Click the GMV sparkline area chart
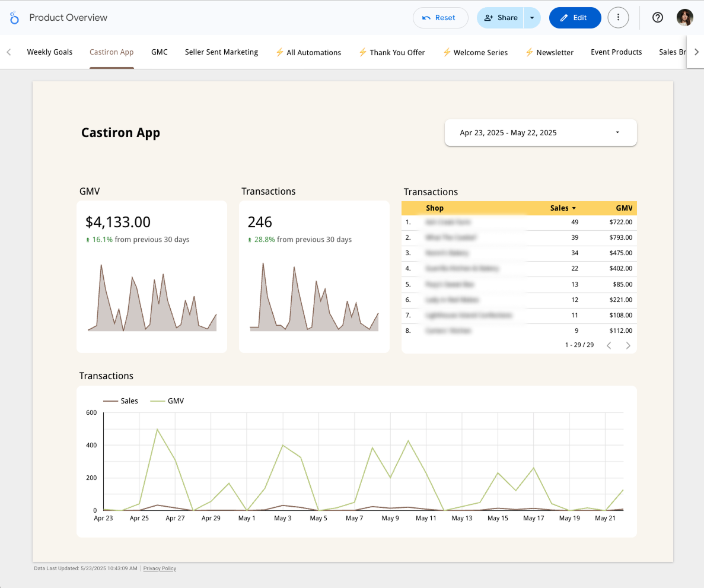This screenshot has width=704, height=588. coord(152,298)
